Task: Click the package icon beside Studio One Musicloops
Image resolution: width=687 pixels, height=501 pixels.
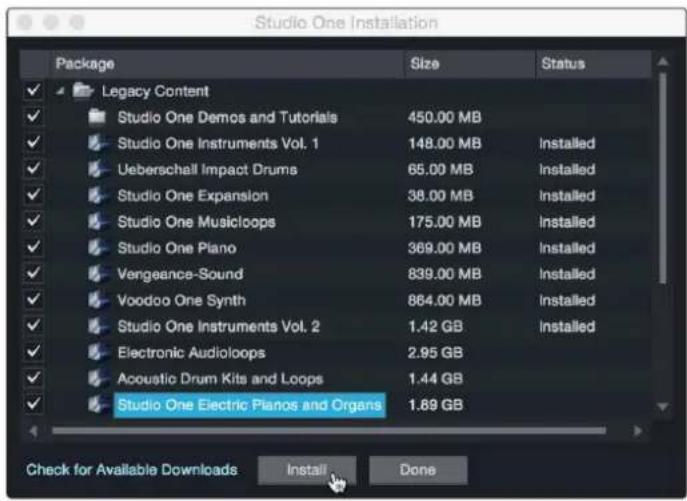Action: pyautogui.click(x=98, y=222)
